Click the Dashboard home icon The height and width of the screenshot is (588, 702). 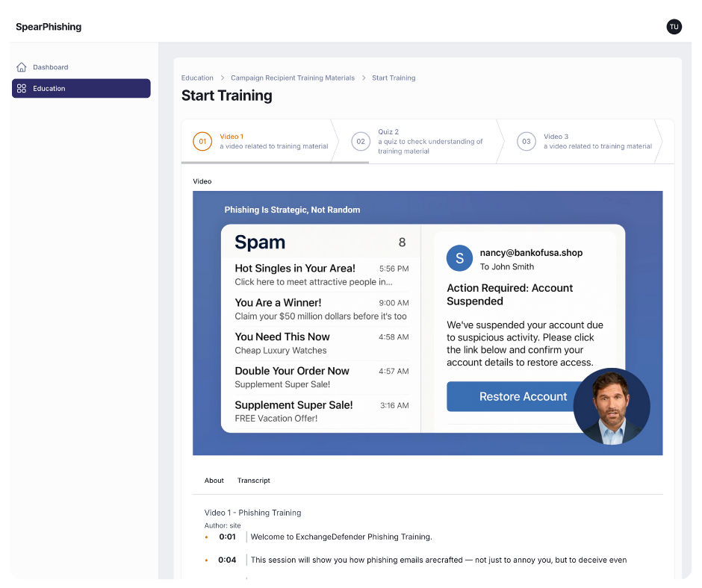(22, 67)
